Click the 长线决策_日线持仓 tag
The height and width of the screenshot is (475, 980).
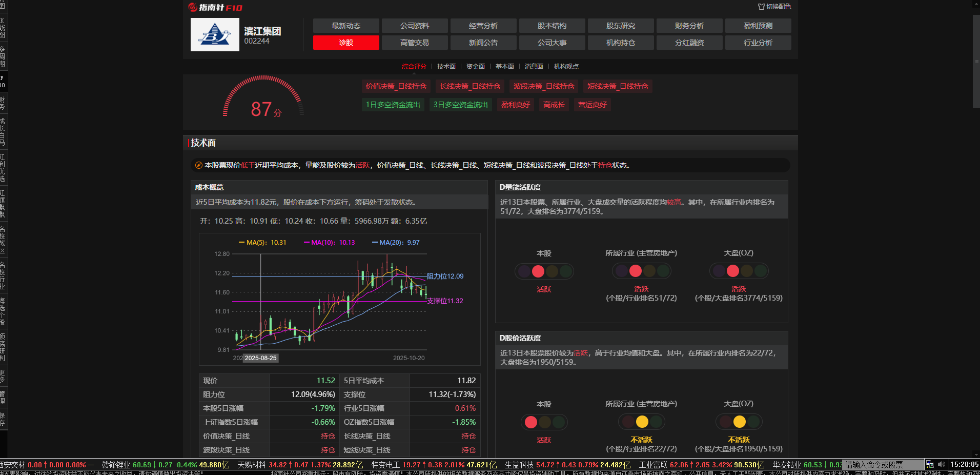point(470,86)
